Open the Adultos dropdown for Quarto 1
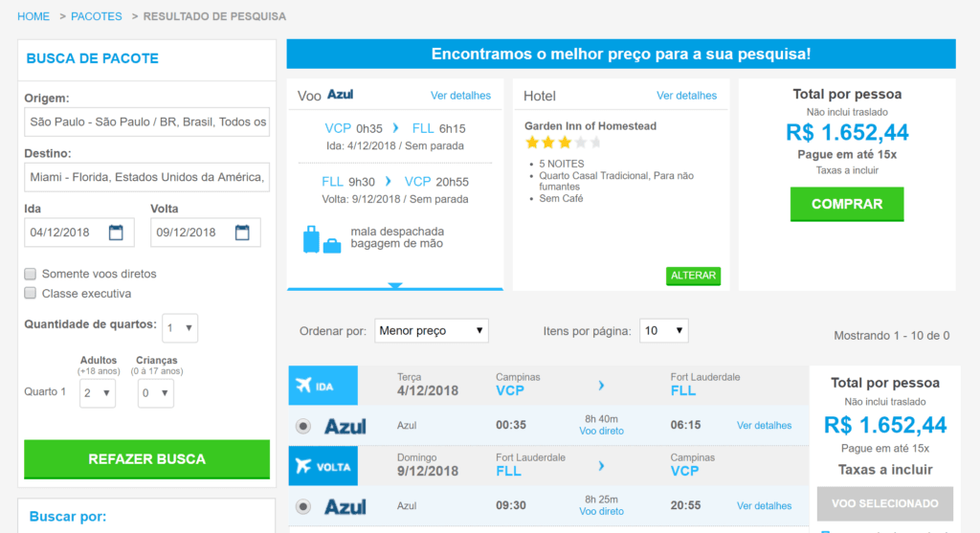980x533 pixels. click(98, 393)
